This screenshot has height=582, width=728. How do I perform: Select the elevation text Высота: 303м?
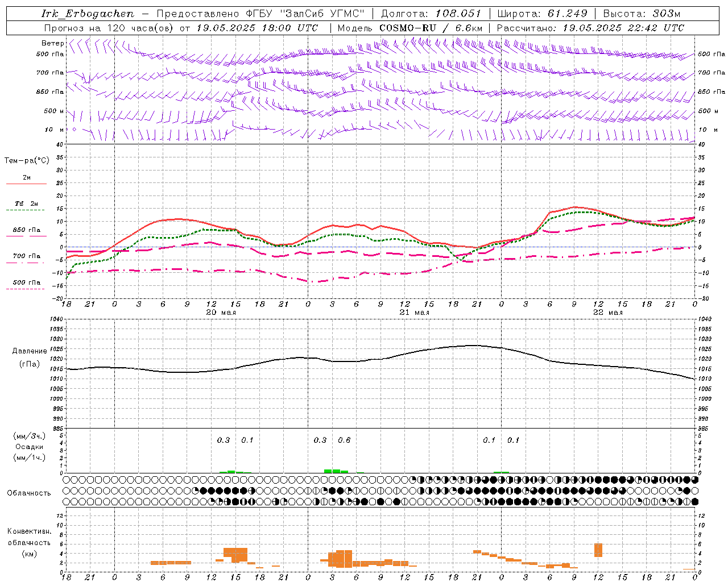642,14
